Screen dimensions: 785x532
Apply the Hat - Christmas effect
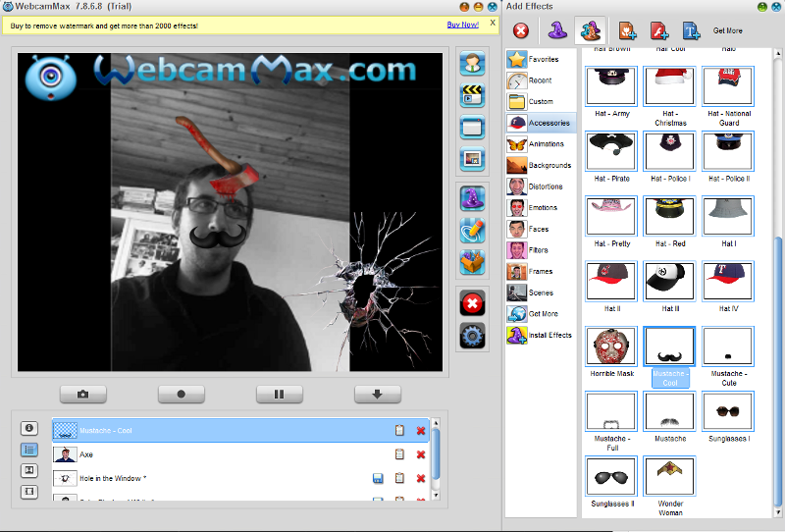669,86
